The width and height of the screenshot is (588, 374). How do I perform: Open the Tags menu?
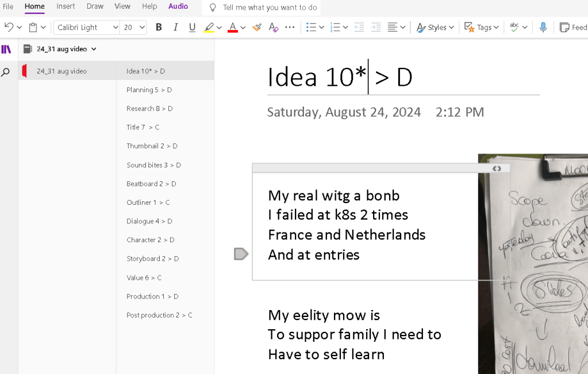(x=482, y=28)
